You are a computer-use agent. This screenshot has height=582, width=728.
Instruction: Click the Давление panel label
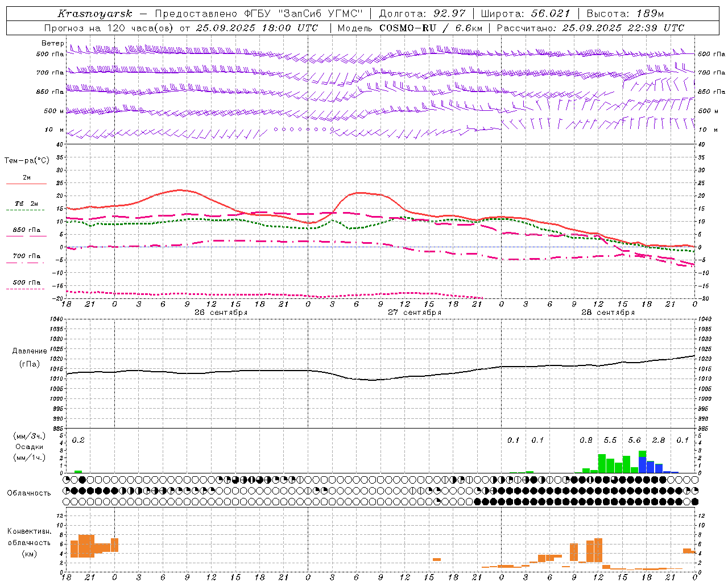tap(30, 351)
